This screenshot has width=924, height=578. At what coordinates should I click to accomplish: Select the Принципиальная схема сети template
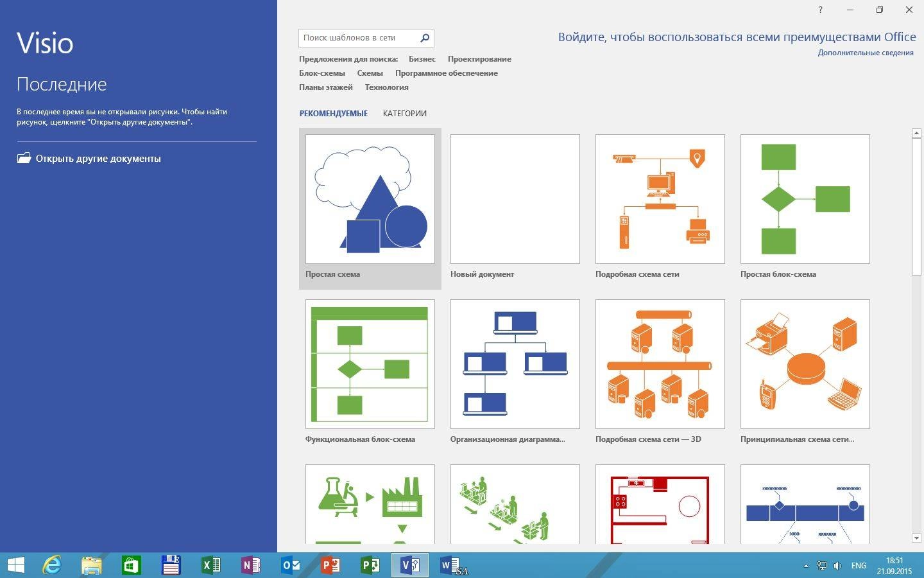[805, 373]
